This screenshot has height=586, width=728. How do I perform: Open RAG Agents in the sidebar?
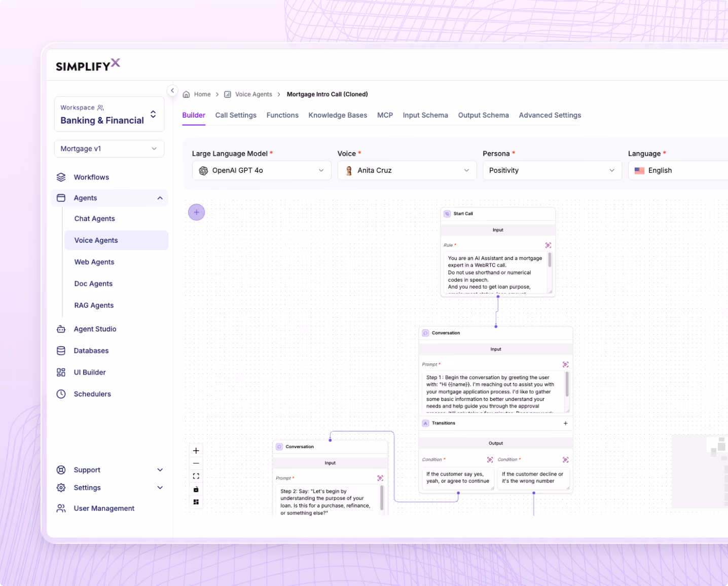pos(94,305)
